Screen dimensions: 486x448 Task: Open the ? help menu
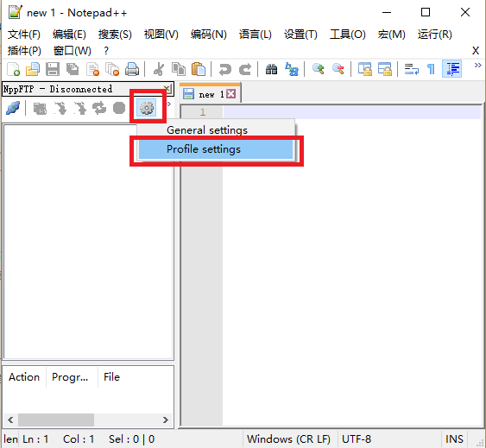pos(106,51)
